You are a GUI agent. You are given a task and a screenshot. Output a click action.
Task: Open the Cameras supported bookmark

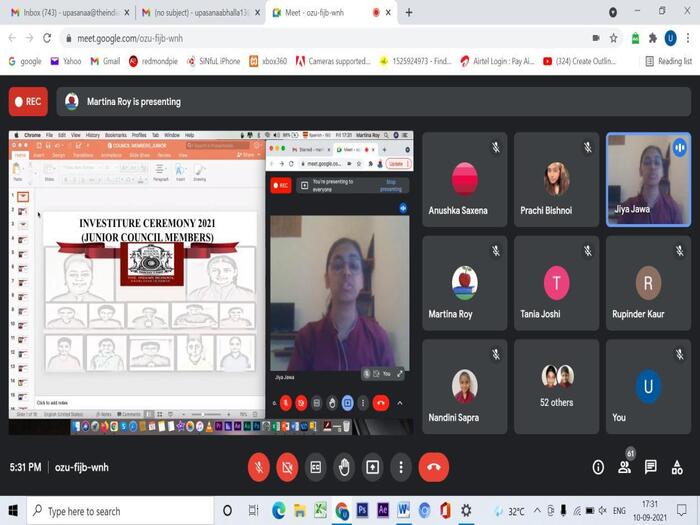pyautogui.click(x=333, y=61)
